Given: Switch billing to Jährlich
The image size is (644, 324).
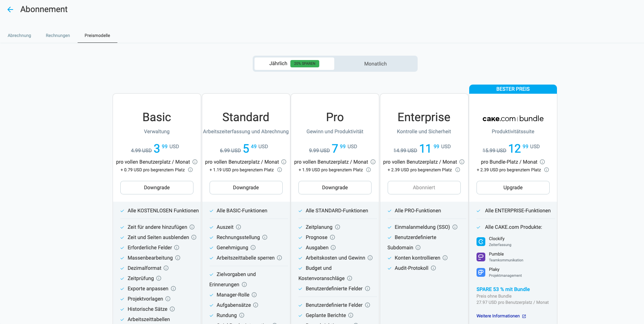Looking at the screenshot, I should tap(294, 64).
